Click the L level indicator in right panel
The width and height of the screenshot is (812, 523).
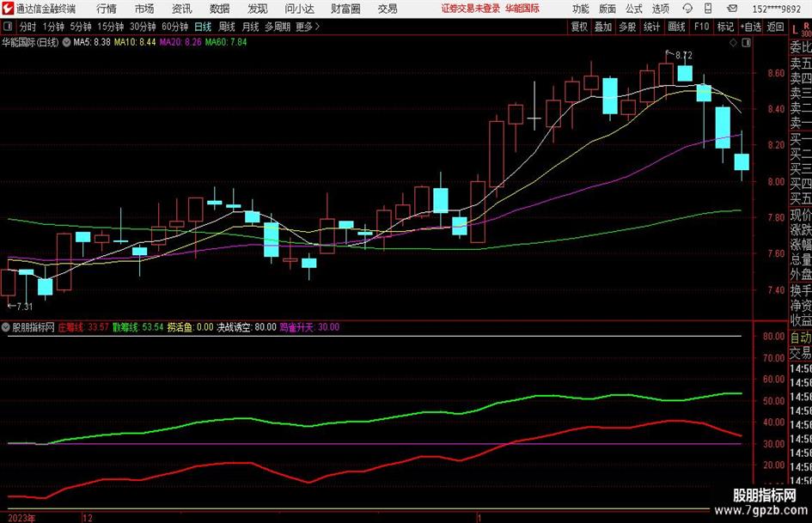point(795,30)
